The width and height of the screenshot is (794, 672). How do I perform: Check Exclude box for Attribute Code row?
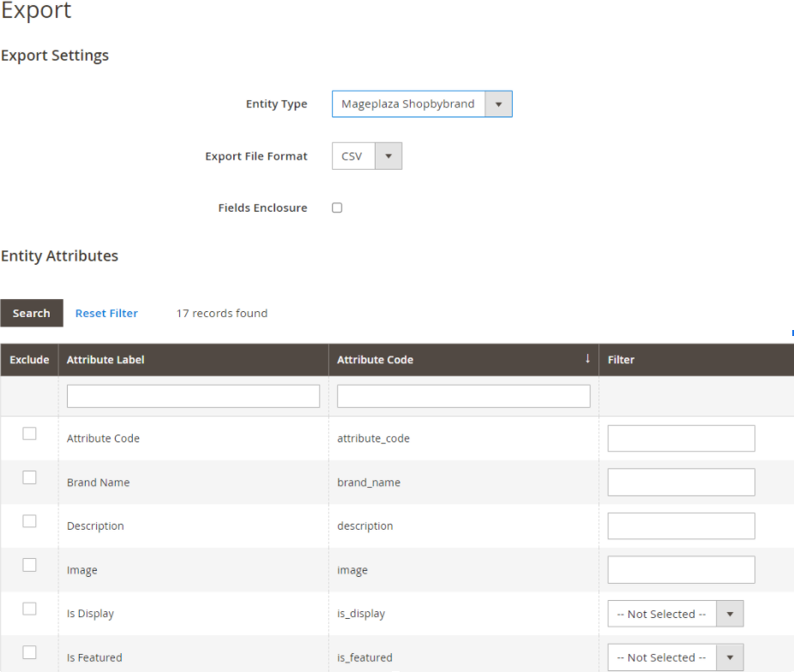pyautogui.click(x=29, y=434)
